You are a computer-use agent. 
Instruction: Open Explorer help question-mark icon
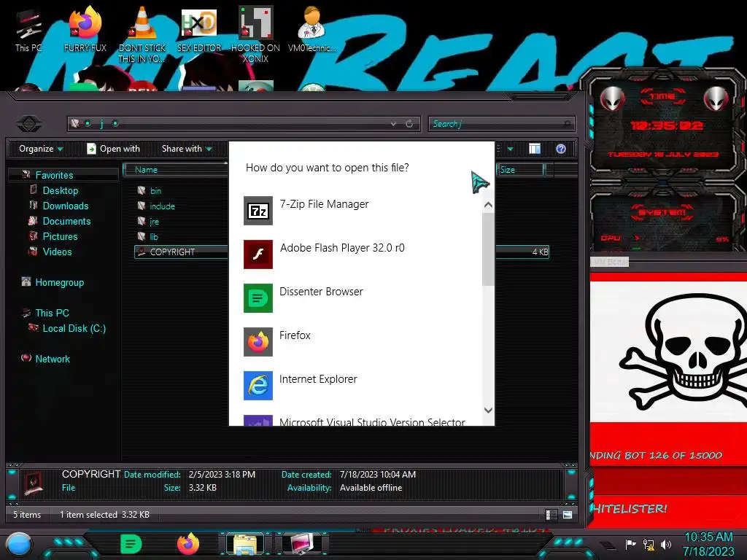(561, 149)
